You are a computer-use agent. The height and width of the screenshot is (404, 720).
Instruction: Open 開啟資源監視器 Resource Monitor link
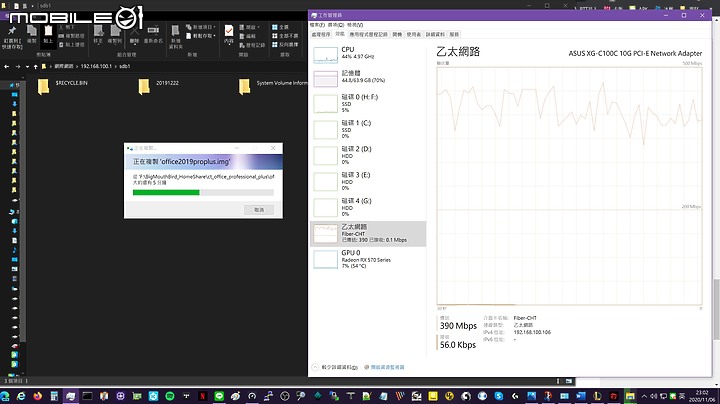point(384,367)
